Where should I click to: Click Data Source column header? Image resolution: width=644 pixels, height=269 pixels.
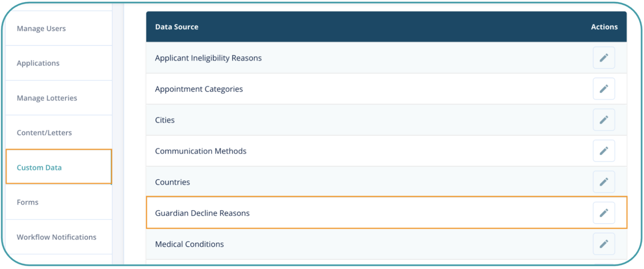[177, 27]
